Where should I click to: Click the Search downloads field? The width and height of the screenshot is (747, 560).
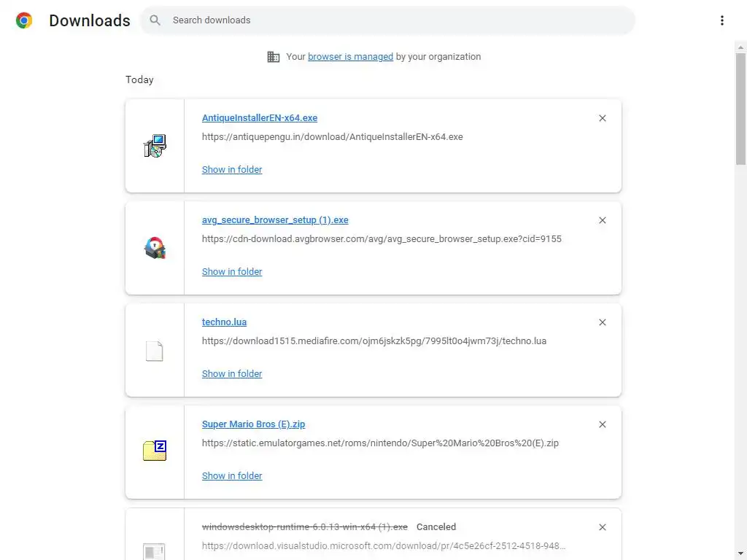point(394,20)
